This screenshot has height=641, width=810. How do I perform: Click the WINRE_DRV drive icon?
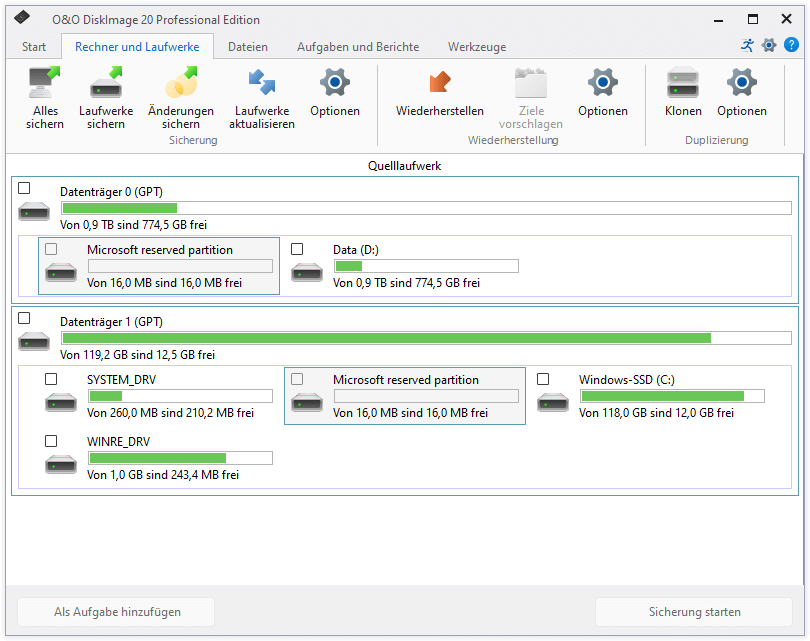61,464
